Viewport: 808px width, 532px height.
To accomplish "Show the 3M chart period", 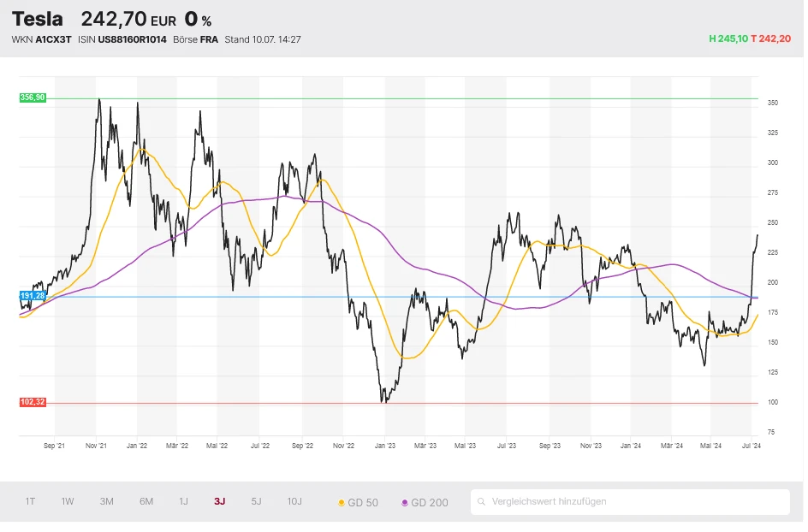I will pyautogui.click(x=106, y=502).
